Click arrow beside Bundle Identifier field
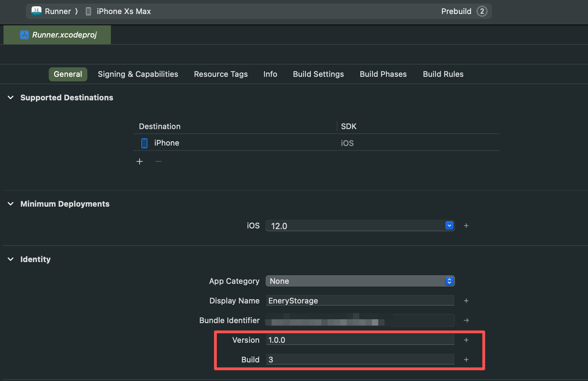Viewport: 588px width, 381px height. tap(466, 320)
